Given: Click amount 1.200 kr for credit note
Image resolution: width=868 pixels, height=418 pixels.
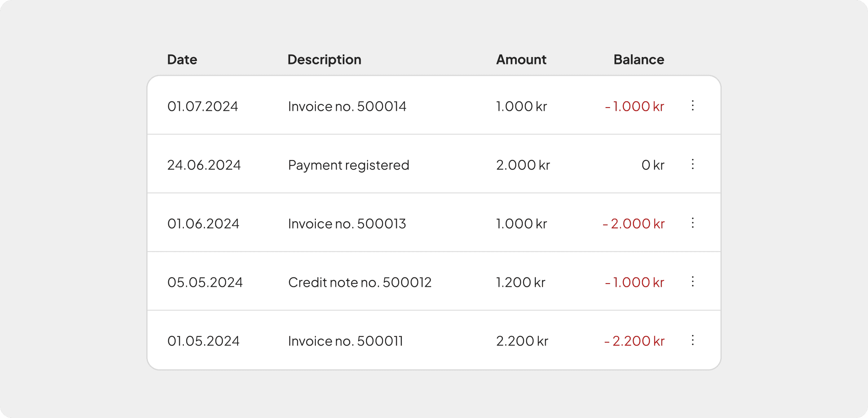Looking at the screenshot, I should (521, 282).
